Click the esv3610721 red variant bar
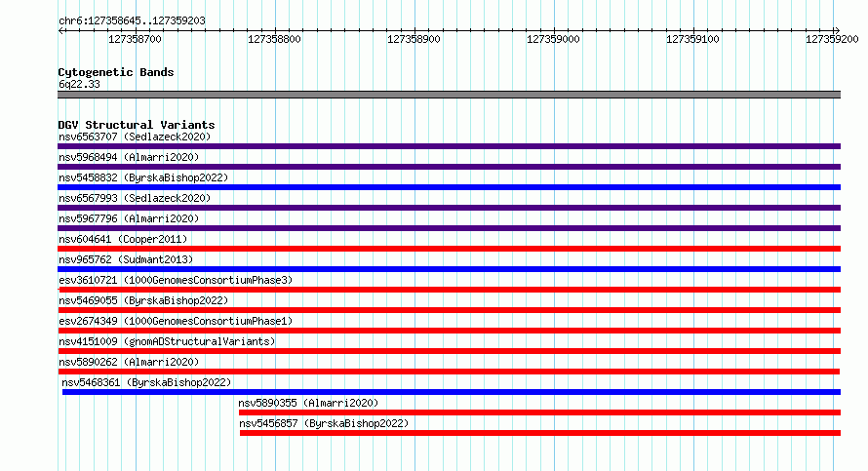868x471 pixels. pos(449,290)
